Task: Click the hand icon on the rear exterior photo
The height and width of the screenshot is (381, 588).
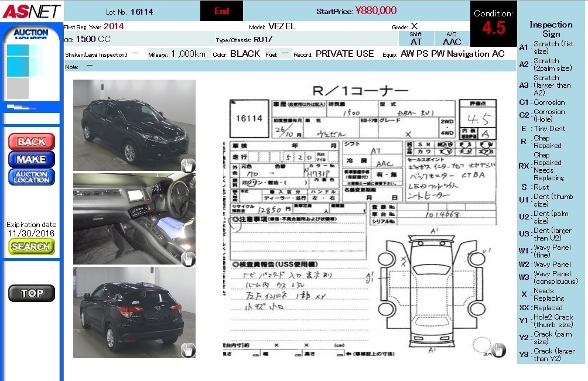Action: [187, 350]
